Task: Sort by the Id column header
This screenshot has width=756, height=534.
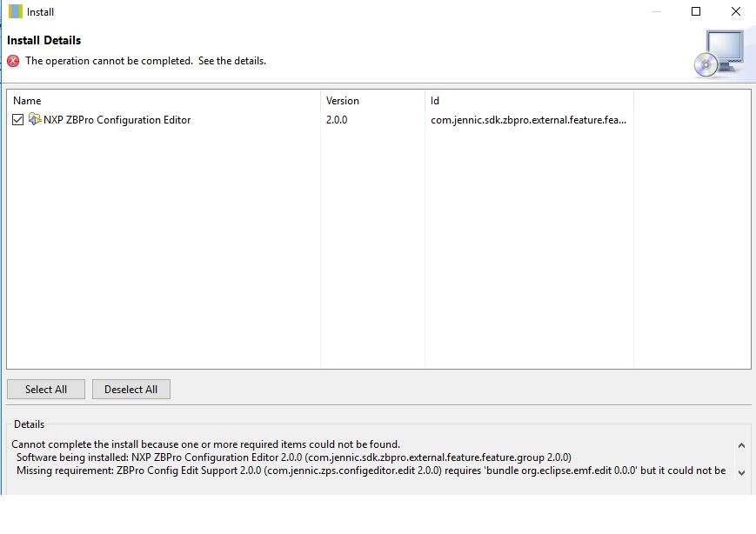Action: click(530, 101)
